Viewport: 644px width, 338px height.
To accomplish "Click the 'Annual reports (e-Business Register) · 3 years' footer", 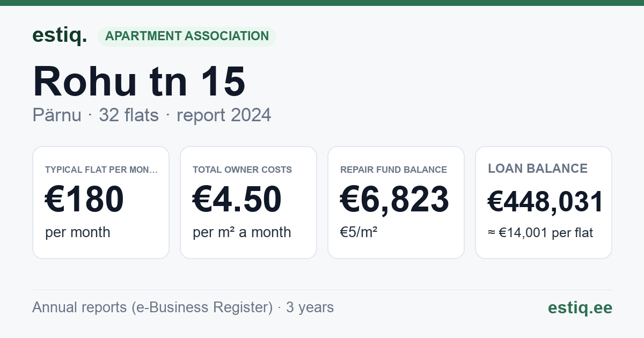I will (x=183, y=307).
